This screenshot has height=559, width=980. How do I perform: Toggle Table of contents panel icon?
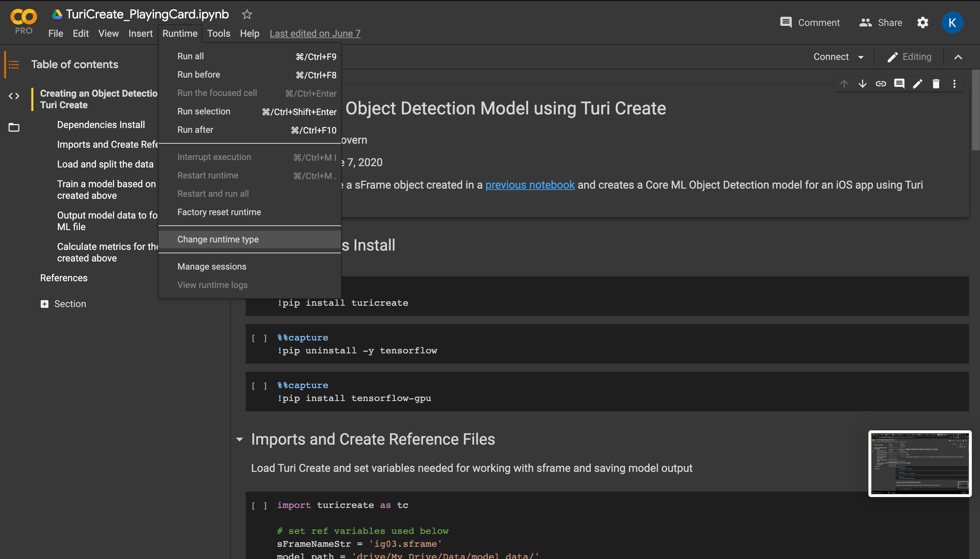(x=14, y=64)
